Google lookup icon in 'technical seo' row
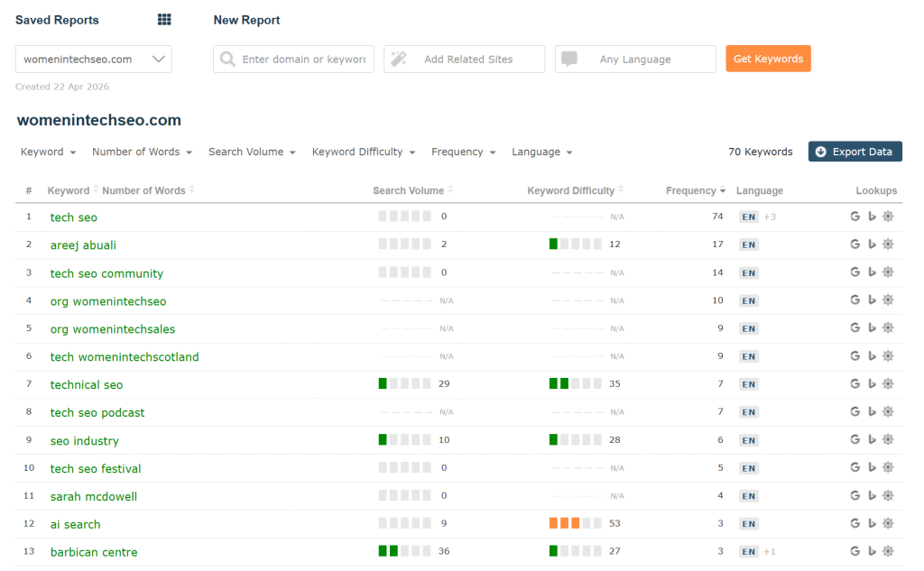The image size is (924, 571). (x=855, y=383)
